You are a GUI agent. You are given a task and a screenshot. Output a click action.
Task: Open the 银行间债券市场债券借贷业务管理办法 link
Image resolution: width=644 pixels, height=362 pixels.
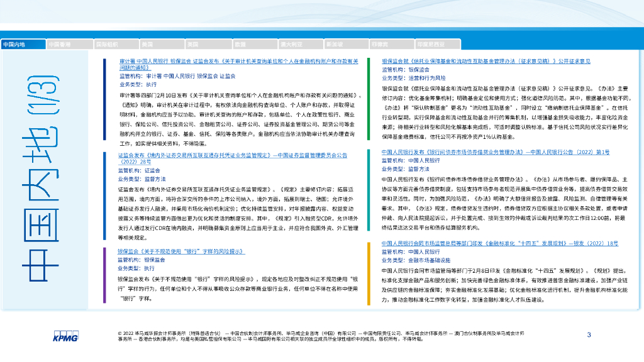[x=496, y=152]
